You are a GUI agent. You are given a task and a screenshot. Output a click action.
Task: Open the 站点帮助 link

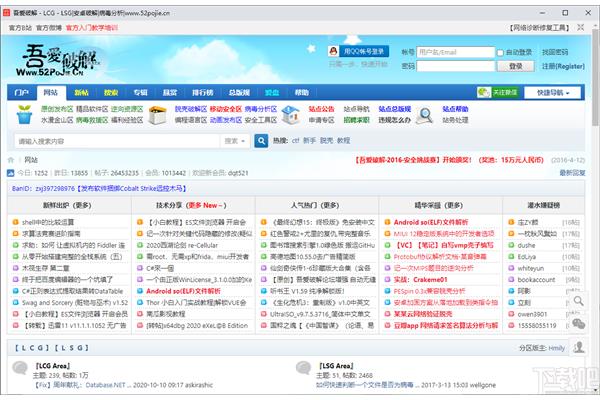click(455, 109)
